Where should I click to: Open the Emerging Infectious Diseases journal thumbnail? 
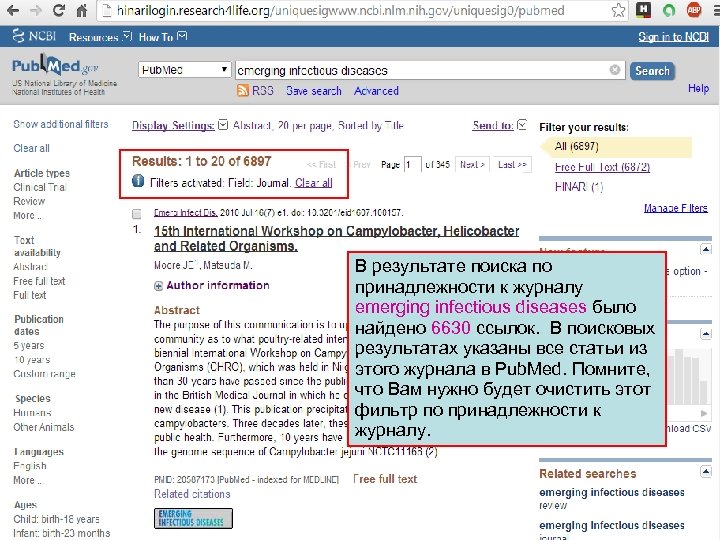(193, 518)
